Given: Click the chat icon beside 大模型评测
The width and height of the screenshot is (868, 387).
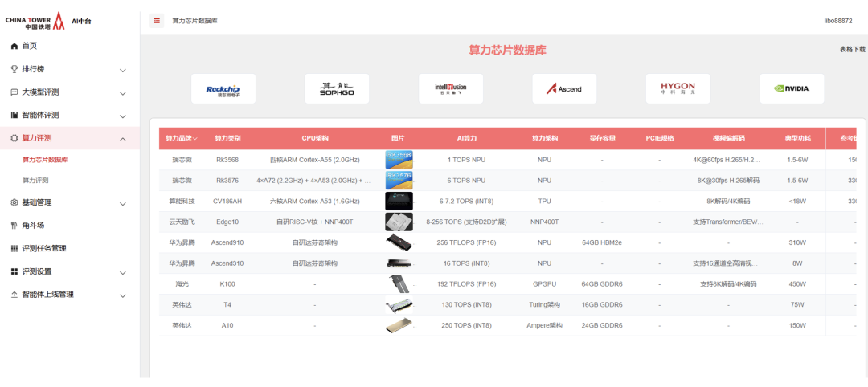Looking at the screenshot, I should pyautogui.click(x=14, y=92).
